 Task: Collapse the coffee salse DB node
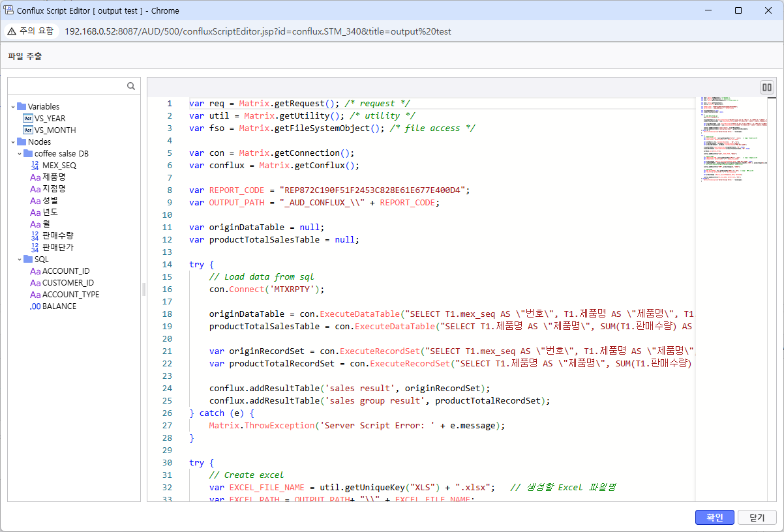pyautogui.click(x=20, y=154)
